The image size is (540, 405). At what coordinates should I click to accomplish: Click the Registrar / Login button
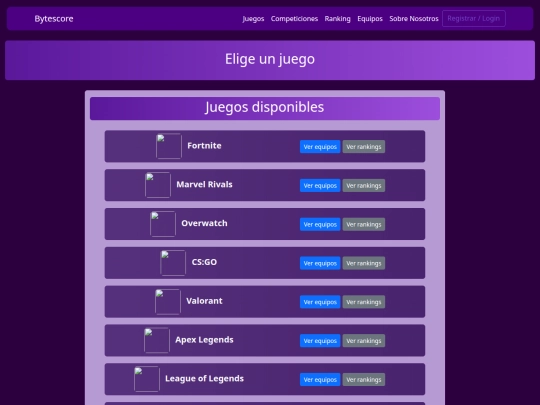[474, 19]
